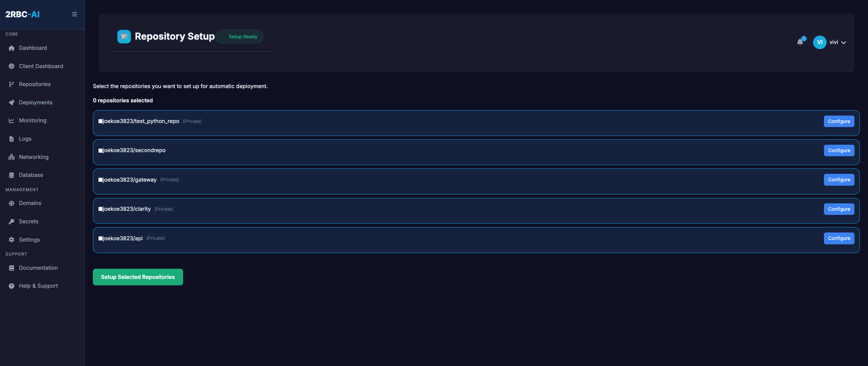Click the Logs document icon
Viewport: 868px width, 366px height.
coord(11,139)
